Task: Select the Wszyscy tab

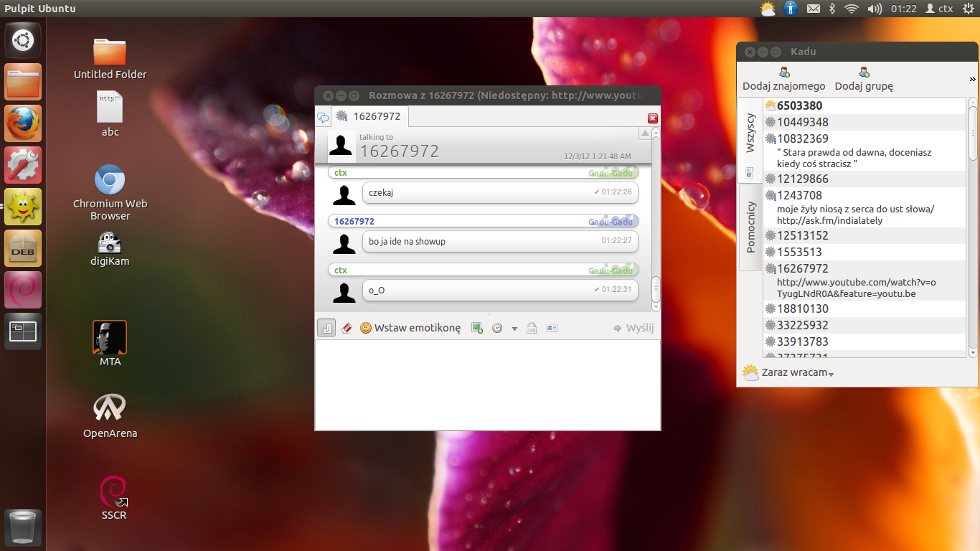Action: (x=750, y=133)
